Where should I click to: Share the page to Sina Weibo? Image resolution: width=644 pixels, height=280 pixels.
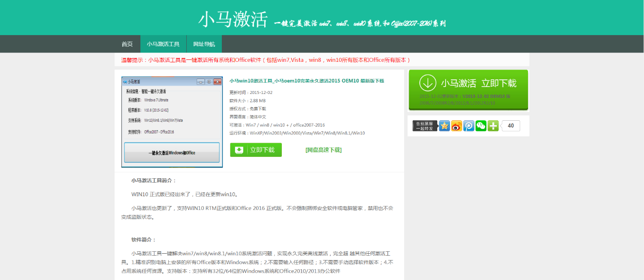456,126
